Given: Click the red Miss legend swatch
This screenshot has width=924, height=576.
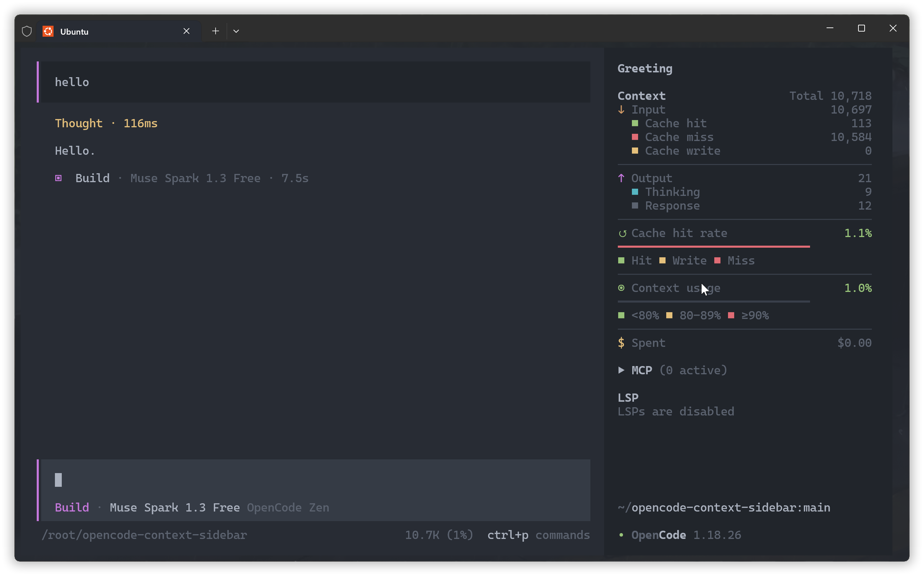Looking at the screenshot, I should (x=717, y=261).
